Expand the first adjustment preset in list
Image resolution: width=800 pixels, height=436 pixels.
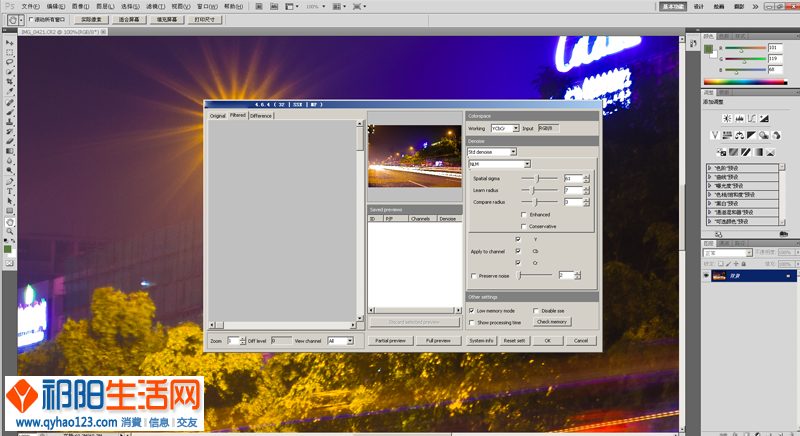tap(710, 168)
